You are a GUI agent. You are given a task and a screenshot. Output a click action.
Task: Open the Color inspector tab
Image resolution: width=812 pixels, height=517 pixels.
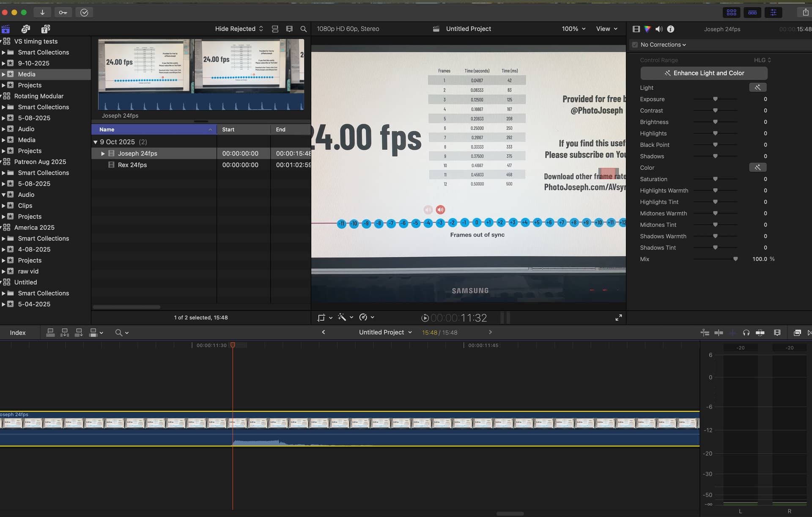tap(647, 29)
